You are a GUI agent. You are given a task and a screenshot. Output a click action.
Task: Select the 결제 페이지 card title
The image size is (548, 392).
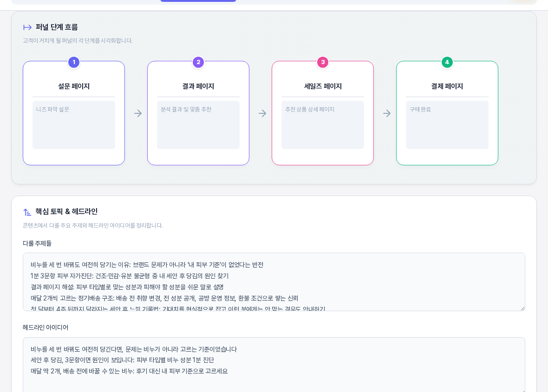[447, 86]
